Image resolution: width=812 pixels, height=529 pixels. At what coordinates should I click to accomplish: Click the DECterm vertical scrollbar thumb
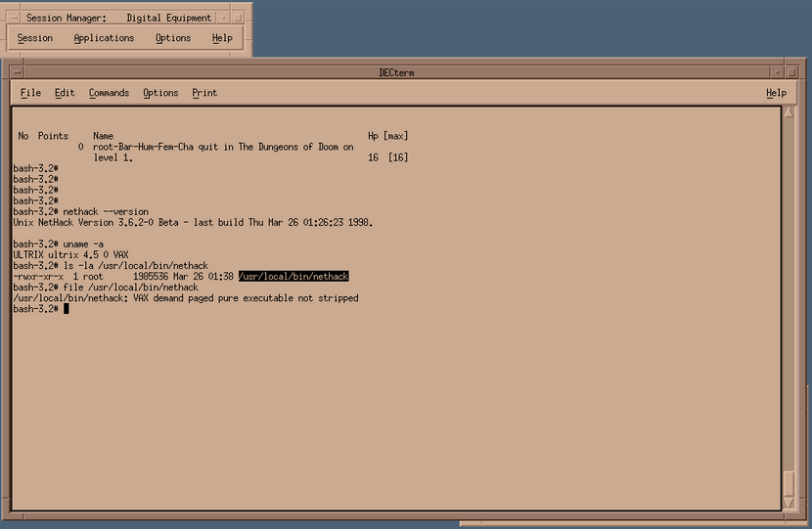(x=789, y=483)
